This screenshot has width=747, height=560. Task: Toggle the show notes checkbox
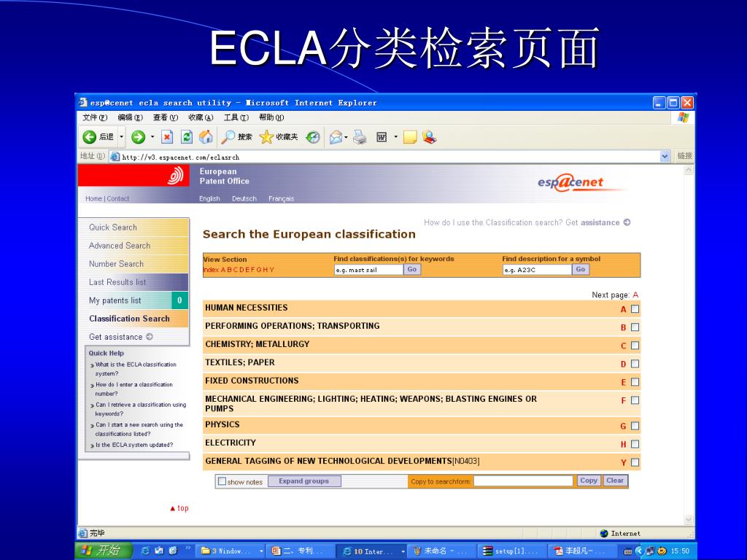(222, 481)
